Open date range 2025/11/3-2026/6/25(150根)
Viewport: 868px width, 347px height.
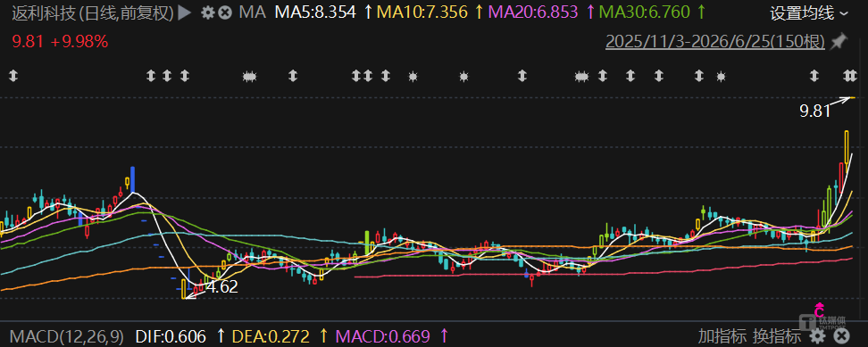click(x=716, y=41)
